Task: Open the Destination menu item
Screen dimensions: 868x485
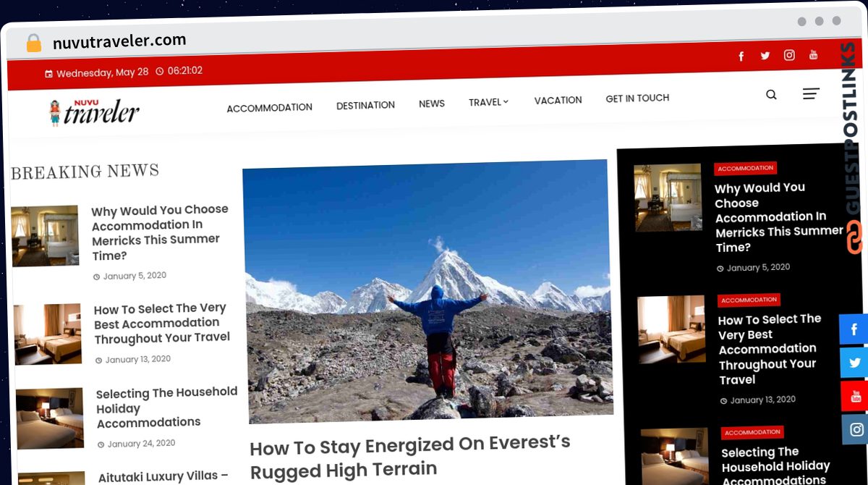Action: 365,105
